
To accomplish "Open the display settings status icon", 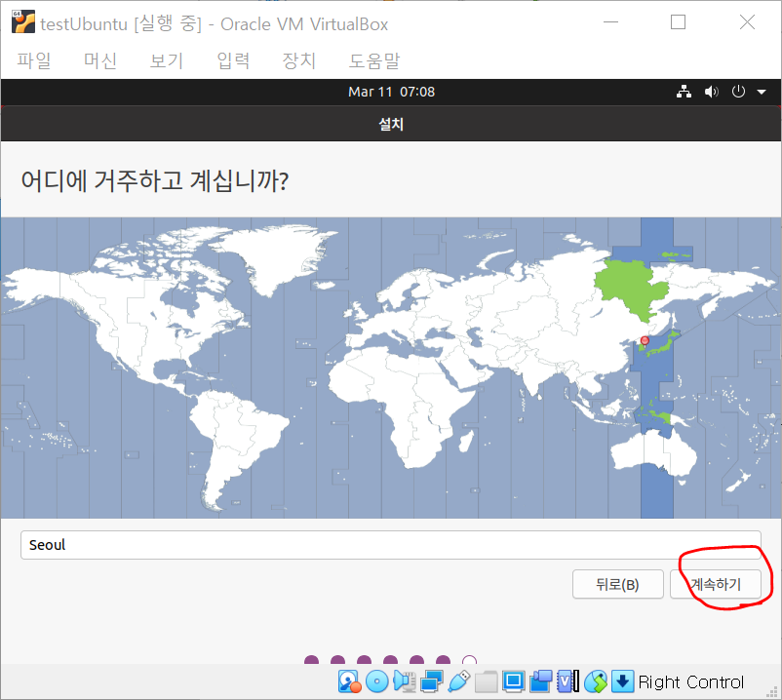I will [513, 681].
